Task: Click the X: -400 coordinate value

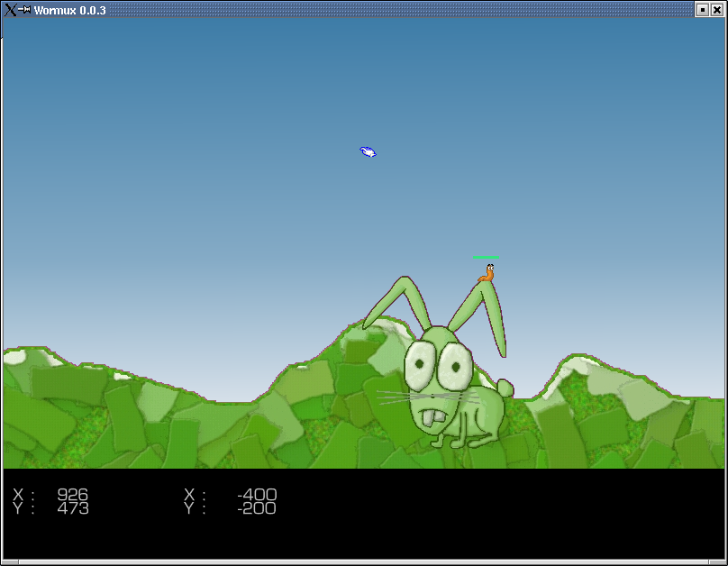Action: coord(257,495)
